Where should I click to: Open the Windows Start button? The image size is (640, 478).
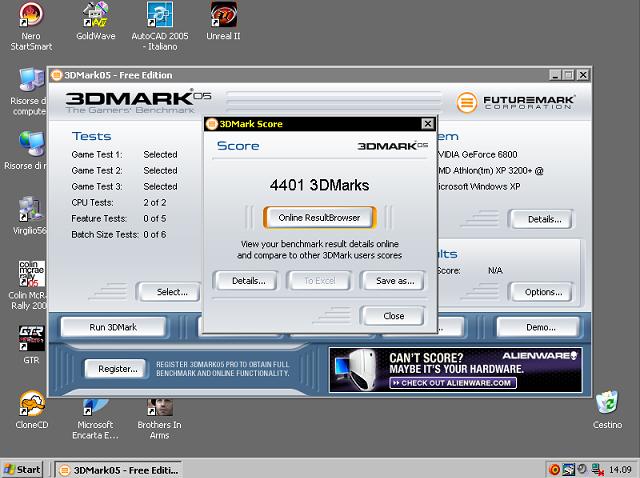(x=22, y=470)
